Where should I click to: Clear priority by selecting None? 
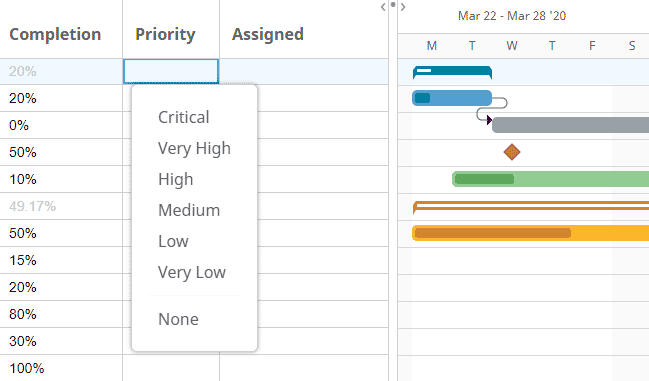click(178, 319)
